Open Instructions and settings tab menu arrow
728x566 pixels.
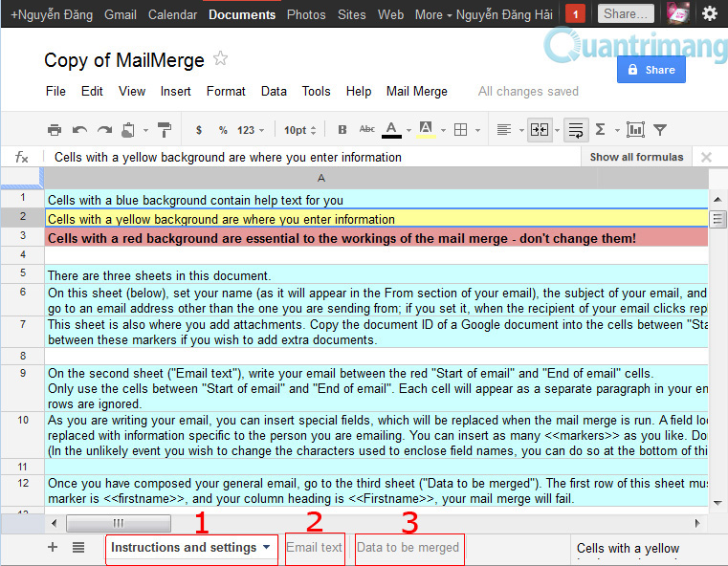pos(267,548)
